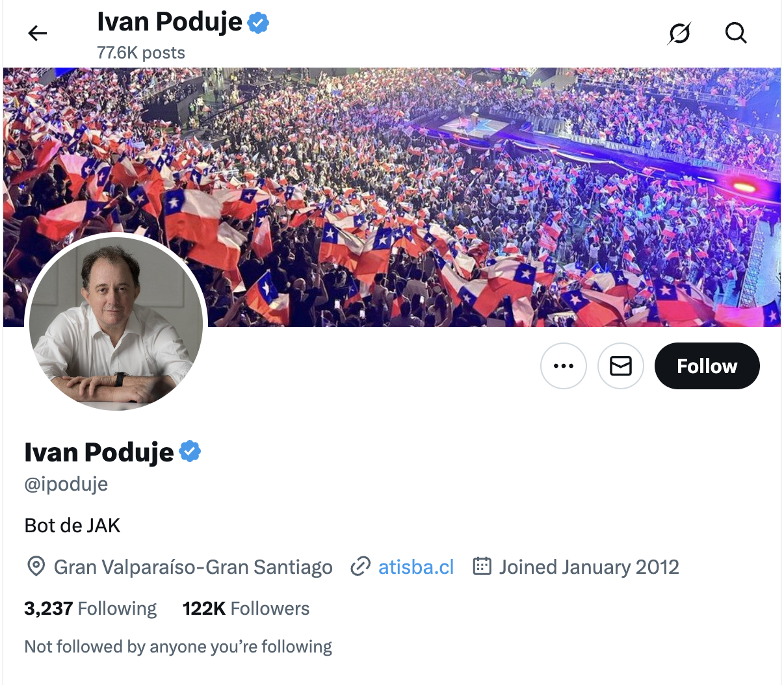View the 122K Followers list
784x685 pixels.
click(x=246, y=608)
